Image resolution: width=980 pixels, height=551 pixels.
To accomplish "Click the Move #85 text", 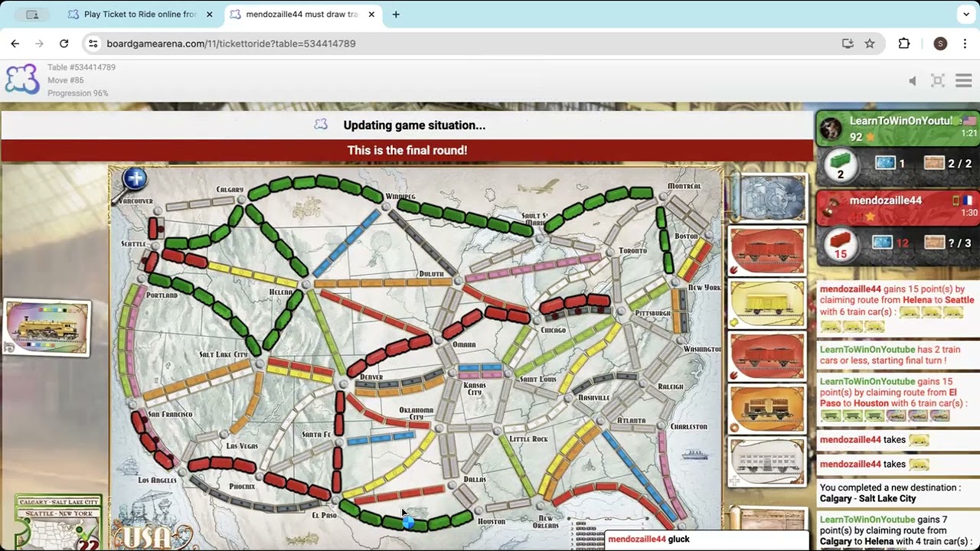I will click(x=66, y=80).
